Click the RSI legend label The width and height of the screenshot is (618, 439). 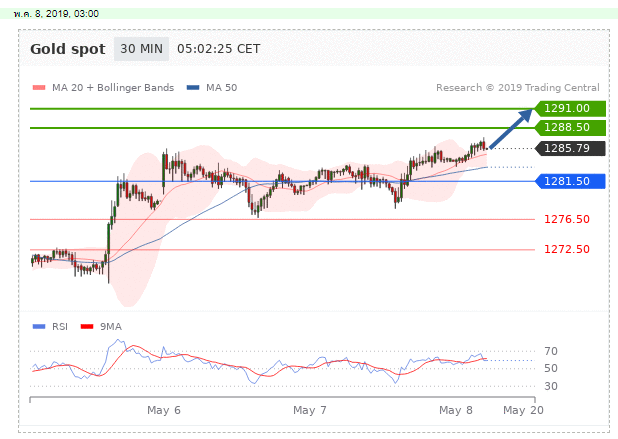click(60, 327)
